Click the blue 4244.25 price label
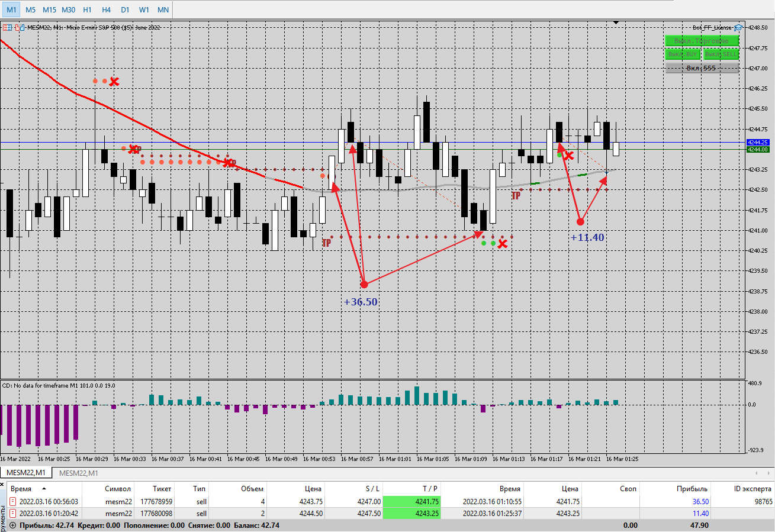 click(758, 143)
